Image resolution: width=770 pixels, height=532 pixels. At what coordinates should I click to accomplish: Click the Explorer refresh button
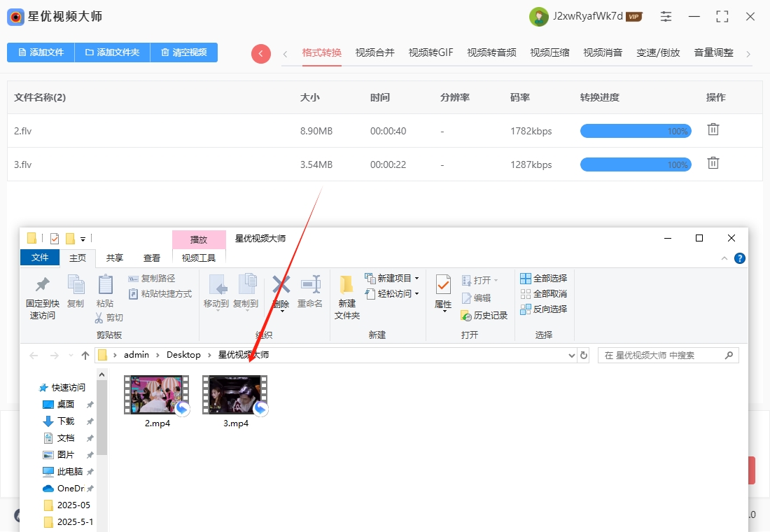click(x=583, y=355)
